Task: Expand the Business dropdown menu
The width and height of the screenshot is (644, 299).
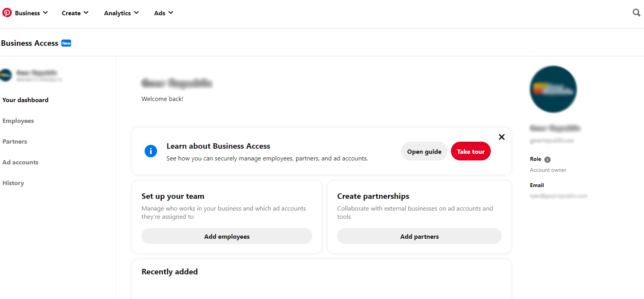Action: [x=31, y=13]
